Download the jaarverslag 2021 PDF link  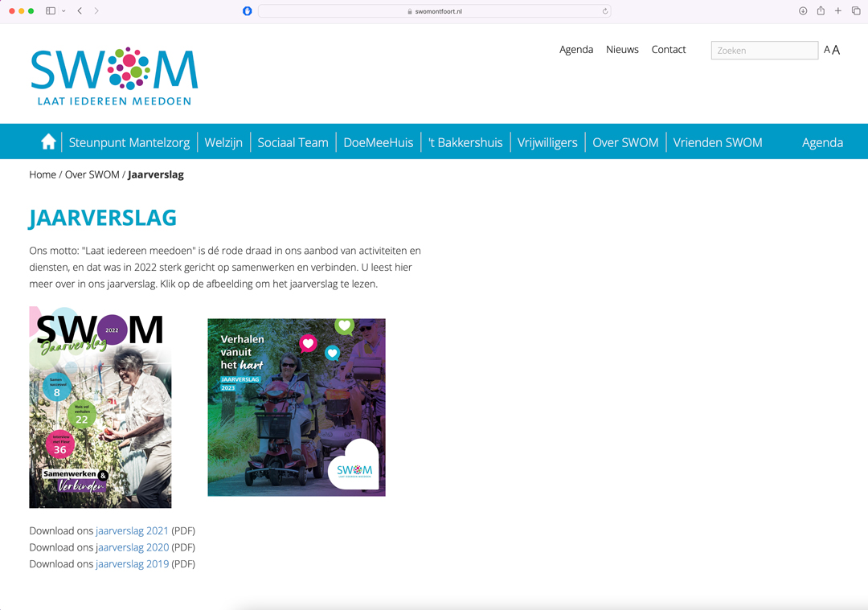[x=133, y=530]
